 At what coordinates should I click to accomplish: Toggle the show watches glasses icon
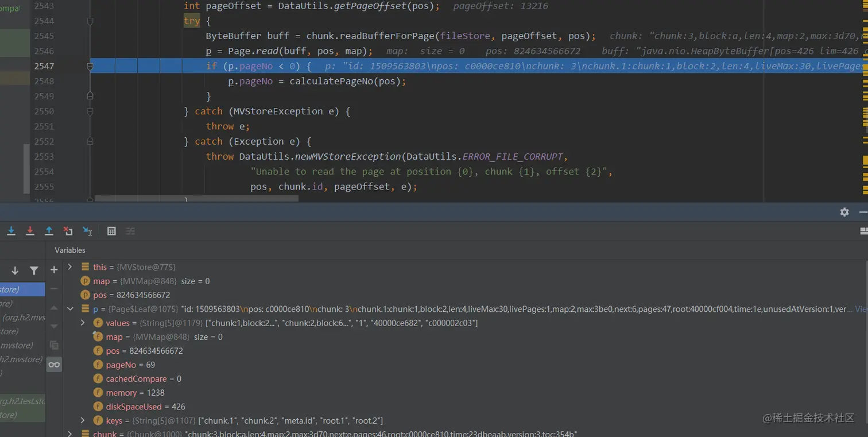coord(54,365)
